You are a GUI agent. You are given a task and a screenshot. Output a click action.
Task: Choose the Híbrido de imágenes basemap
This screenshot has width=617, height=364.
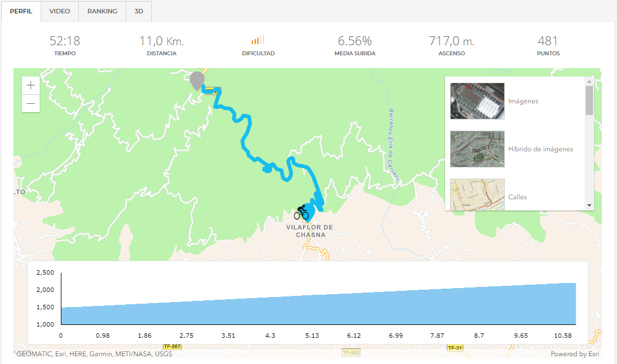click(x=477, y=149)
